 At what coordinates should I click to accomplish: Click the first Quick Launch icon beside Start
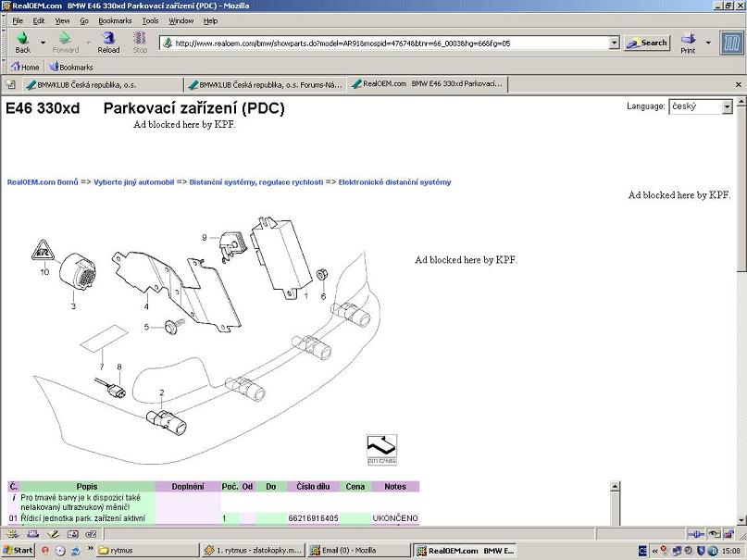click(44, 551)
